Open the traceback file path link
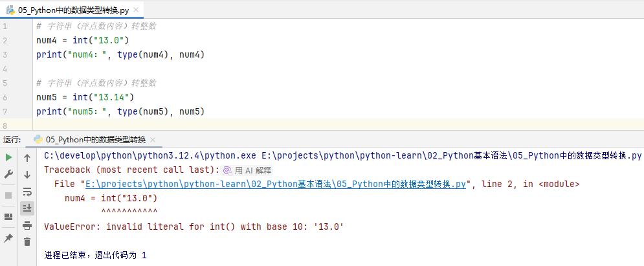644x266 pixels. click(276, 184)
